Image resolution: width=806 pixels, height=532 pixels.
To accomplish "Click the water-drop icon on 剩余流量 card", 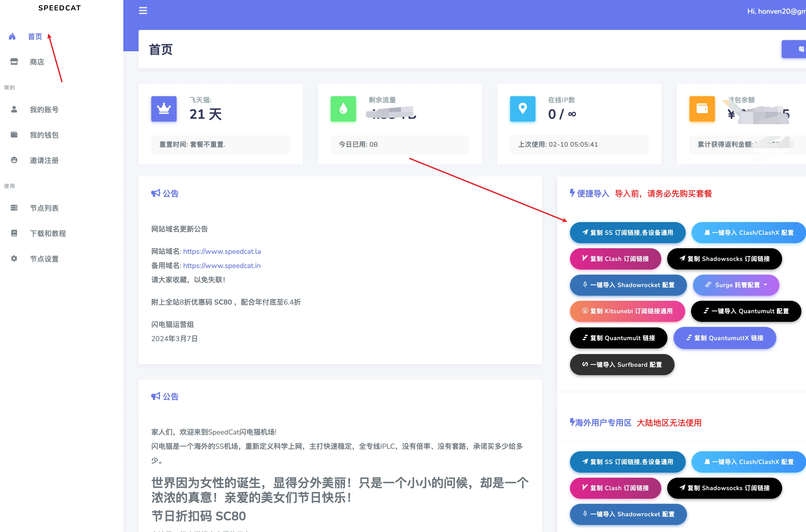I will (x=343, y=109).
